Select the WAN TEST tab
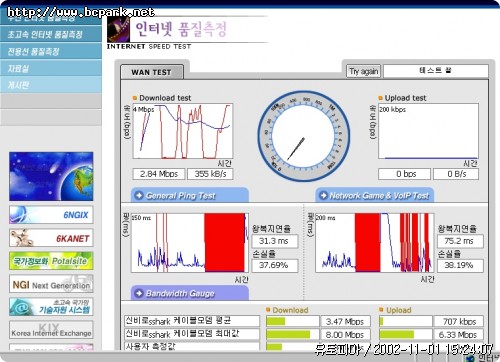 point(152,72)
